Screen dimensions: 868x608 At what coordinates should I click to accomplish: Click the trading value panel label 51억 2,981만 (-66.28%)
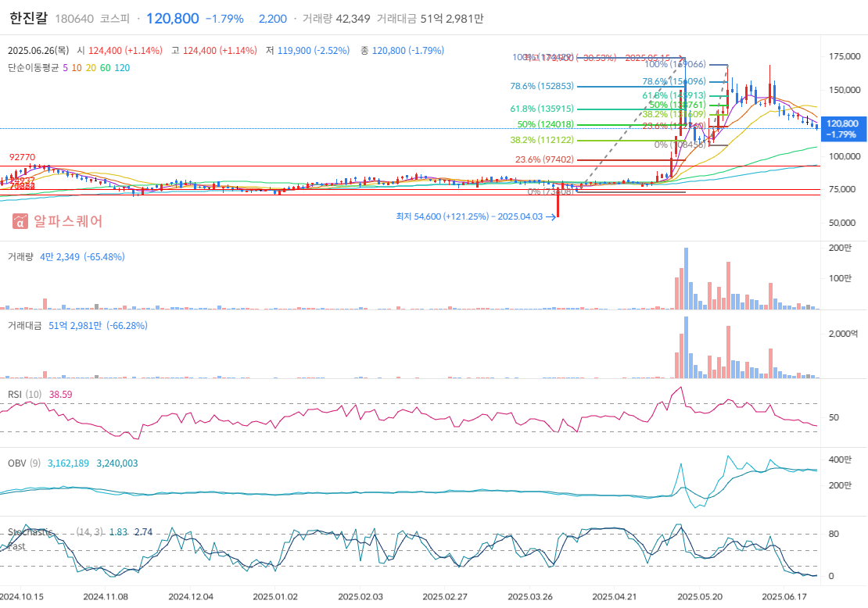tap(98, 326)
